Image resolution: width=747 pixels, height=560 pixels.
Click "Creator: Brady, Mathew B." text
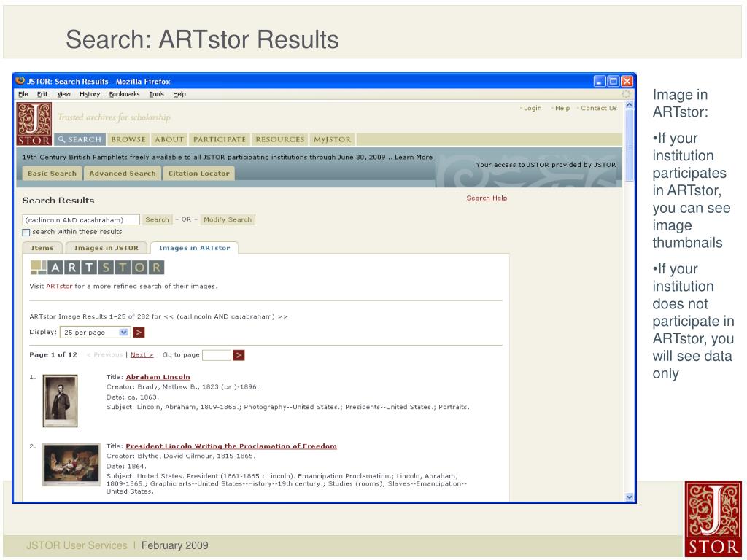(182, 387)
